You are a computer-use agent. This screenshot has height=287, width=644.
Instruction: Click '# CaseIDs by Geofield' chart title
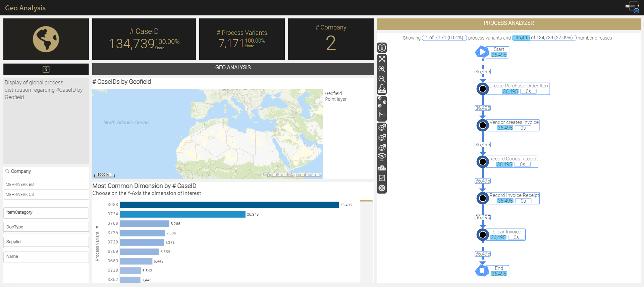point(122,82)
